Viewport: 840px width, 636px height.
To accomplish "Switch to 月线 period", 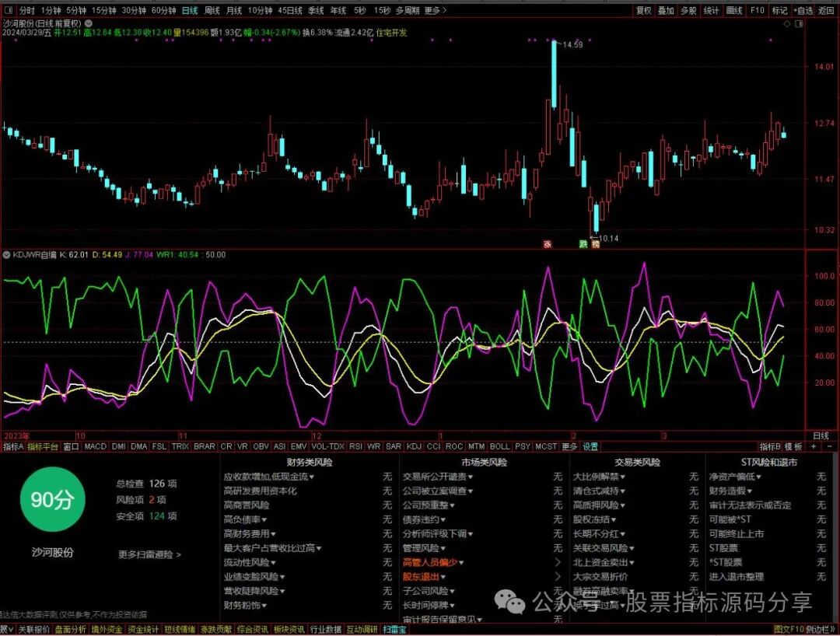I will [x=233, y=10].
